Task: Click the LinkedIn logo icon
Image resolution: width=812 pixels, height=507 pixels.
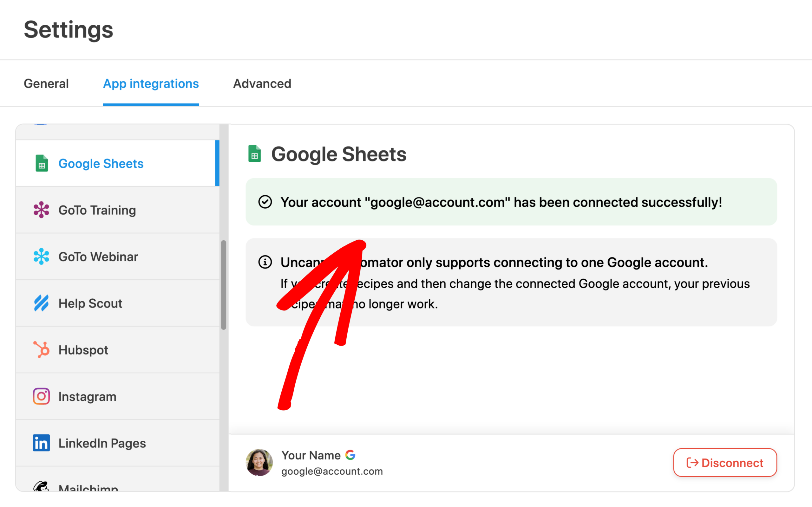Action: pos(41,443)
